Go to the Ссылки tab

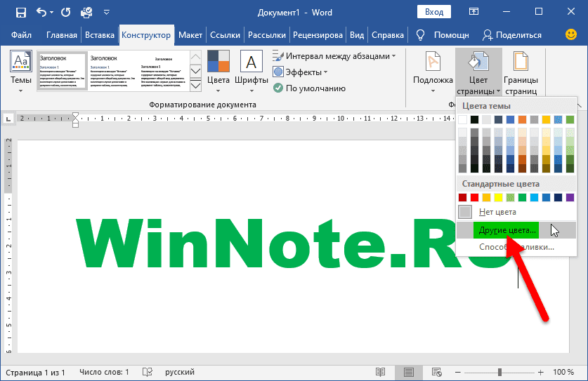pyautogui.click(x=225, y=35)
